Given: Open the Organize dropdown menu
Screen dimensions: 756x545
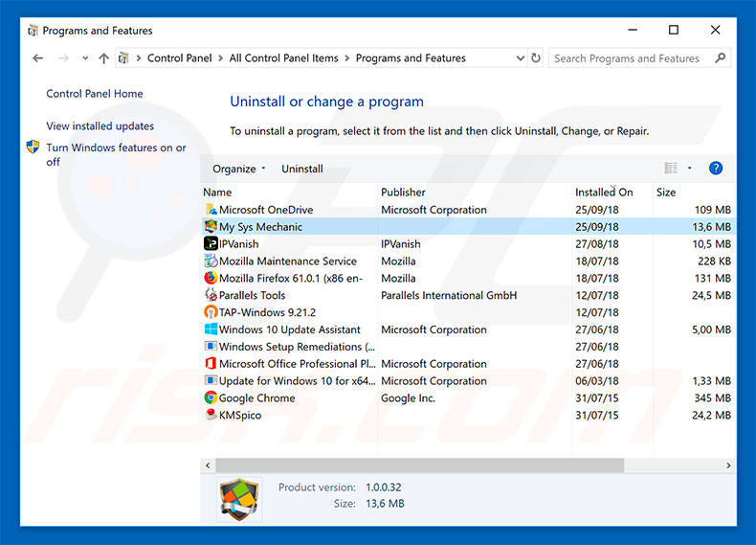Looking at the screenshot, I should click(238, 169).
